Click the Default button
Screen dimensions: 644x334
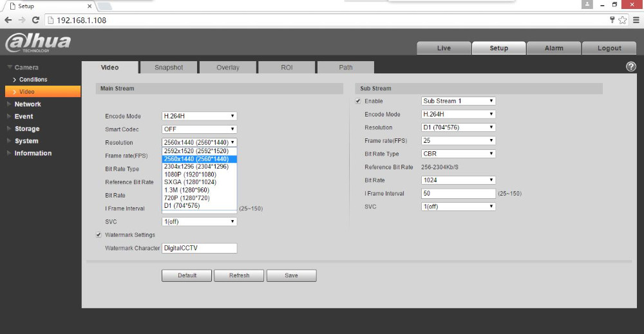(187, 275)
